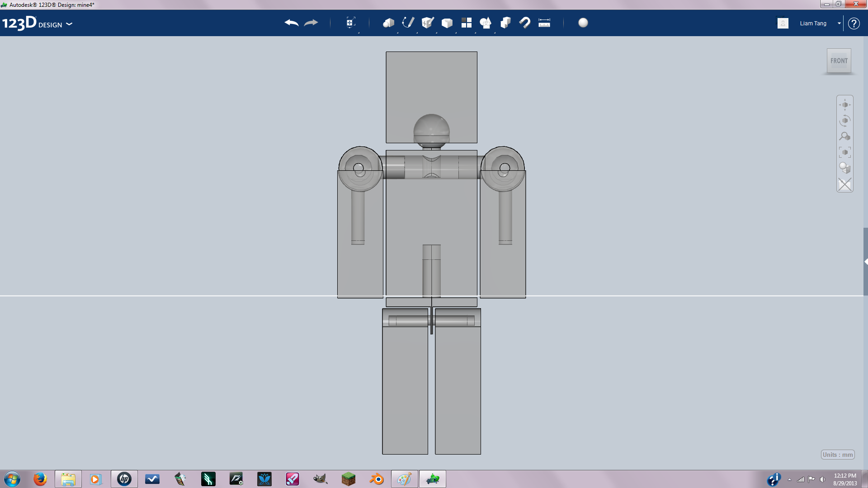Open GIMP from the taskbar
The height and width of the screenshot is (488, 868).
[x=321, y=479]
